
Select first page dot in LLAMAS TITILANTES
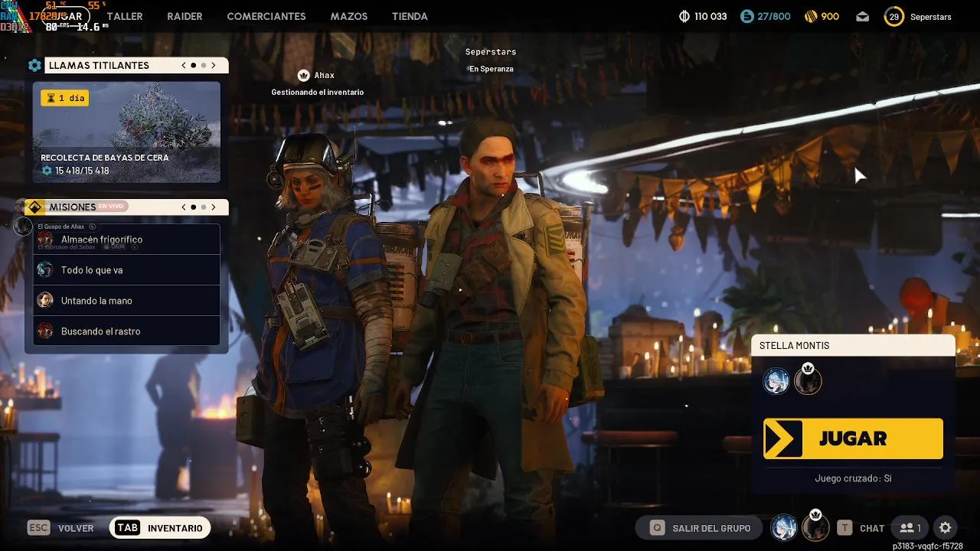(x=193, y=66)
